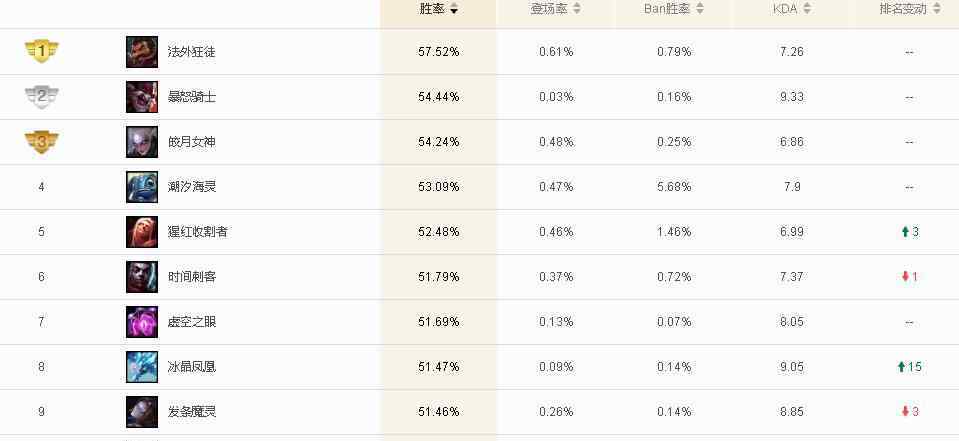Click the 时间刺客 champion portrait

click(x=142, y=277)
